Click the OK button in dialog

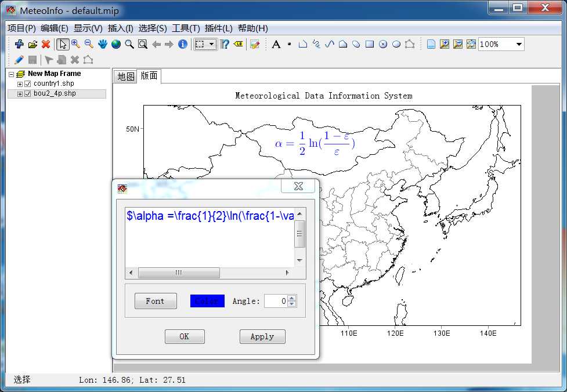pos(185,336)
